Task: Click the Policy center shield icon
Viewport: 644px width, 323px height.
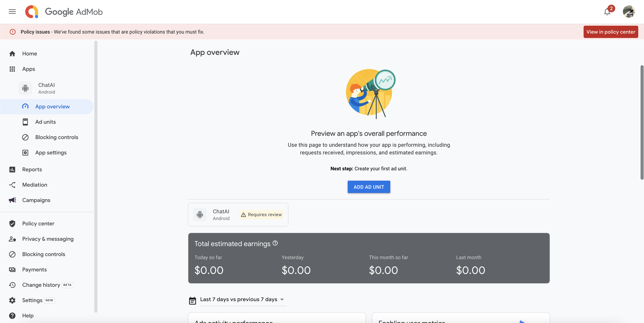Action: 12,223
